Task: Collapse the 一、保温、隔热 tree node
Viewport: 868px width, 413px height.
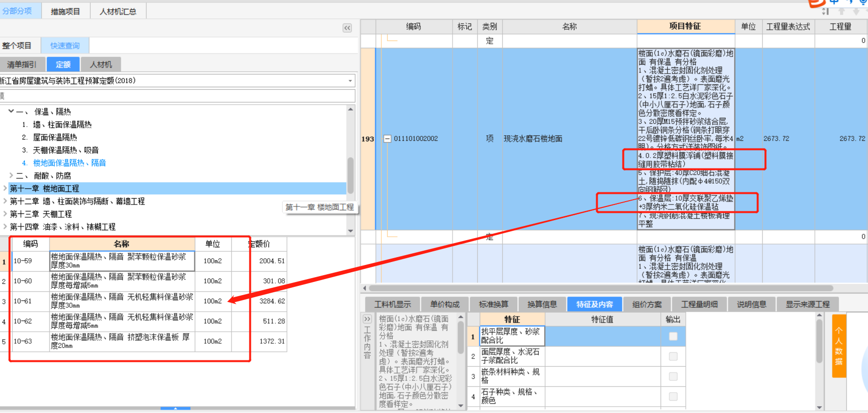Action: [x=11, y=112]
